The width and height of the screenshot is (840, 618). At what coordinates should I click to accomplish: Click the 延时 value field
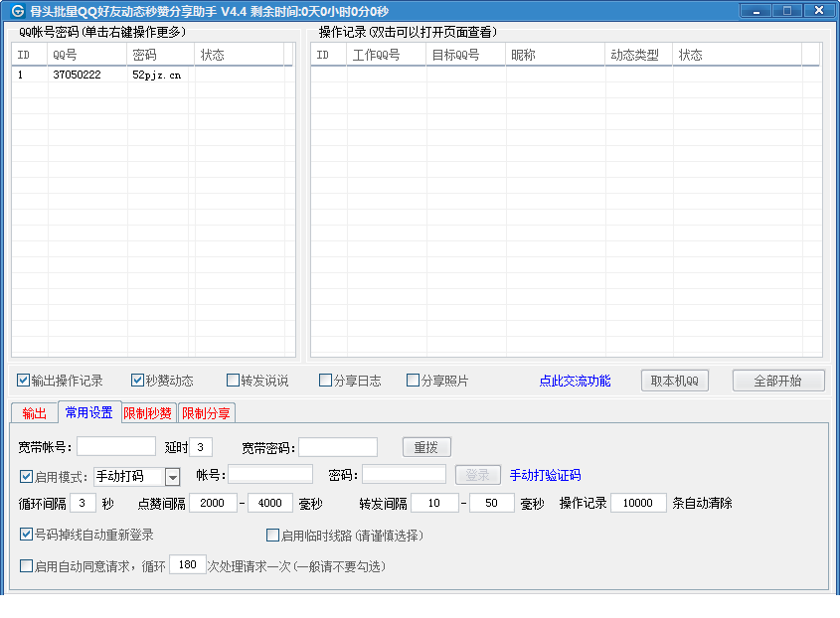tap(201, 447)
